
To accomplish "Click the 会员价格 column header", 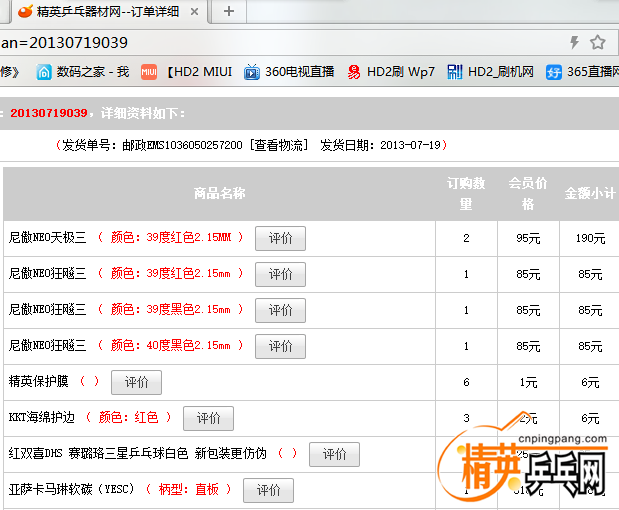I will pyautogui.click(x=528, y=193).
